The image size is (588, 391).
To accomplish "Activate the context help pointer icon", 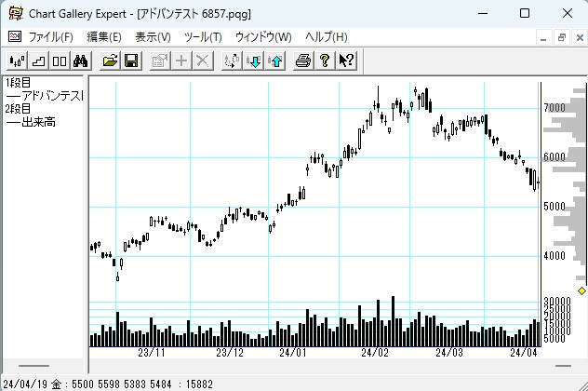I will (x=346, y=61).
